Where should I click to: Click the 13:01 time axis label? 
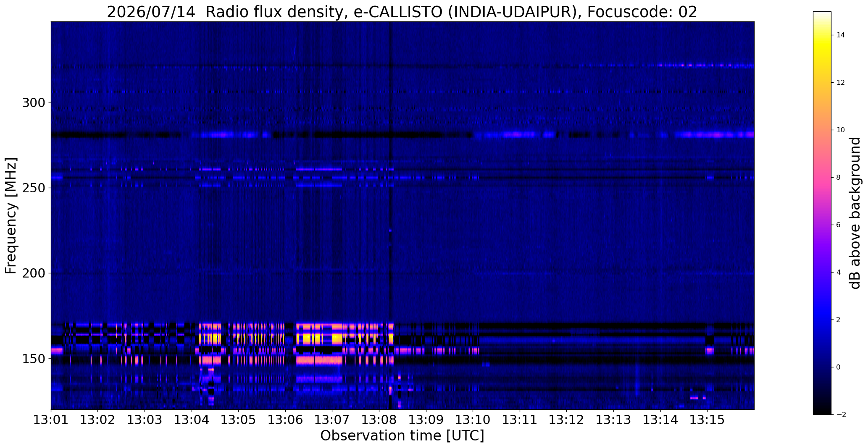tap(51, 419)
